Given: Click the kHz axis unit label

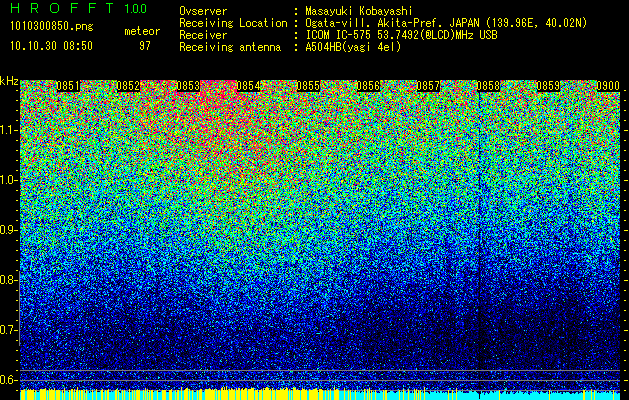Looking at the screenshot, I should coord(9,81).
